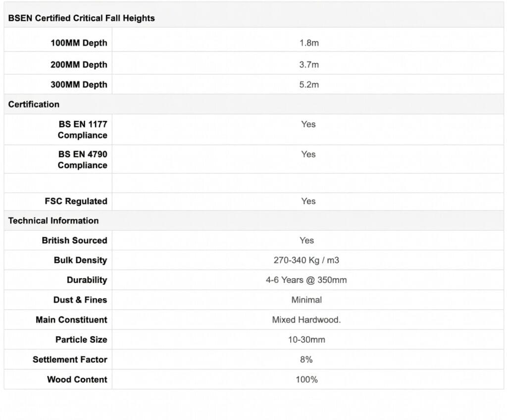Select the BS EN 1177 Compliance label
The height and width of the screenshot is (420, 507).
(83, 130)
